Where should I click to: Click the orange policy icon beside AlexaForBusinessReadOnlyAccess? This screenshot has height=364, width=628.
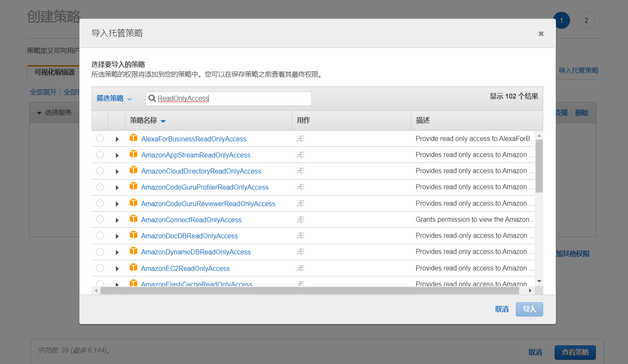click(133, 138)
